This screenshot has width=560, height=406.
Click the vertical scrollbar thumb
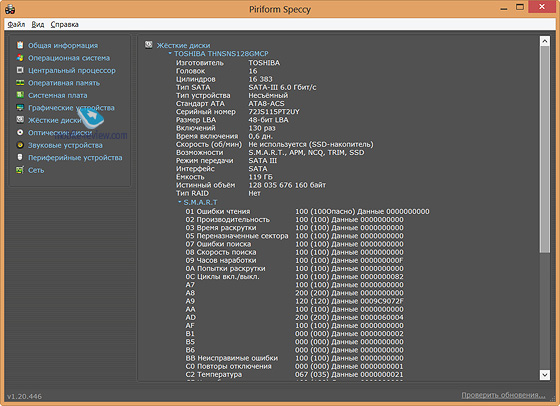pyautogui.click(x=545, y=150)
